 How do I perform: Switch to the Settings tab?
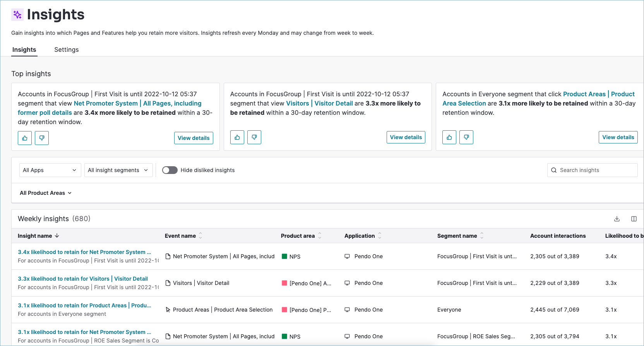point(67,49)
